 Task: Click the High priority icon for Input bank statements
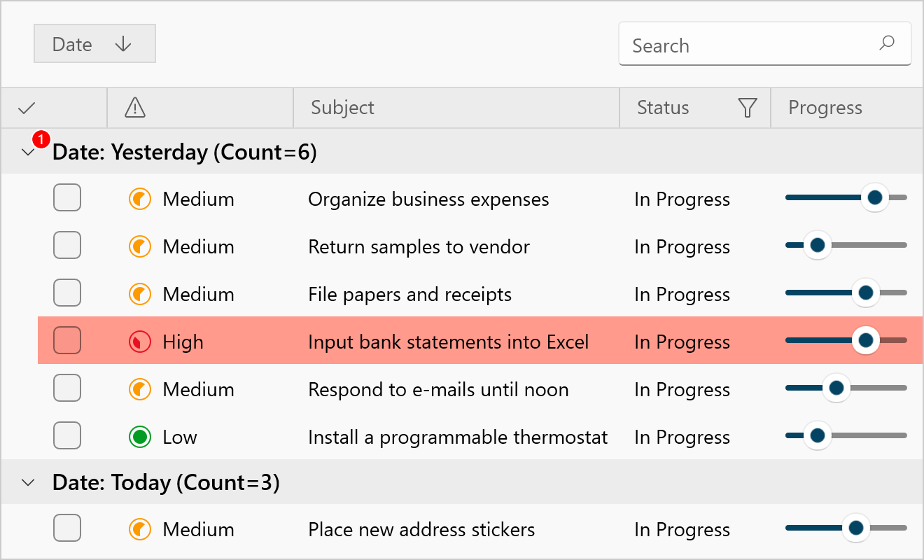139,341
